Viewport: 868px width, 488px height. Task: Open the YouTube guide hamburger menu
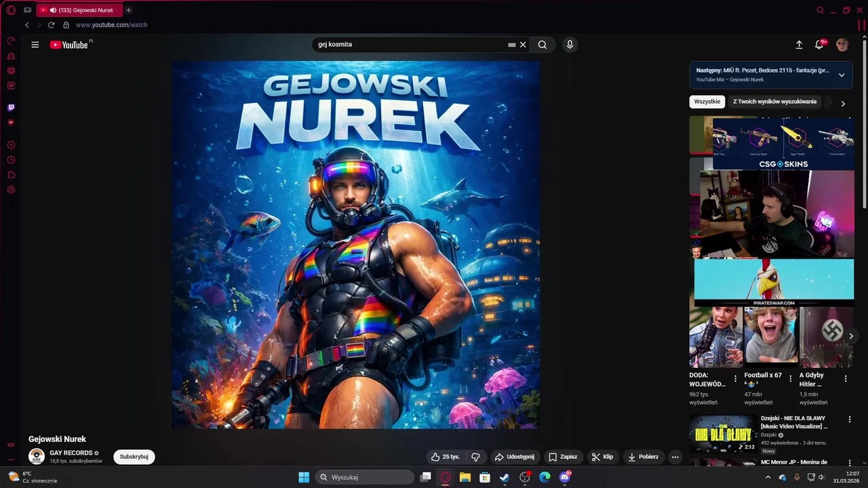pos(35,45)
